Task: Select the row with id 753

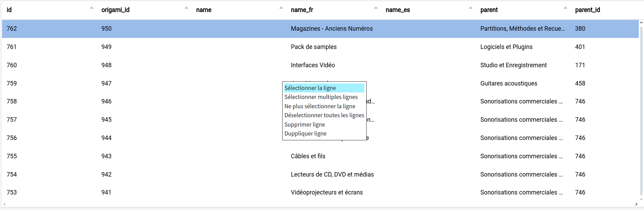Action: pos(12,192)
